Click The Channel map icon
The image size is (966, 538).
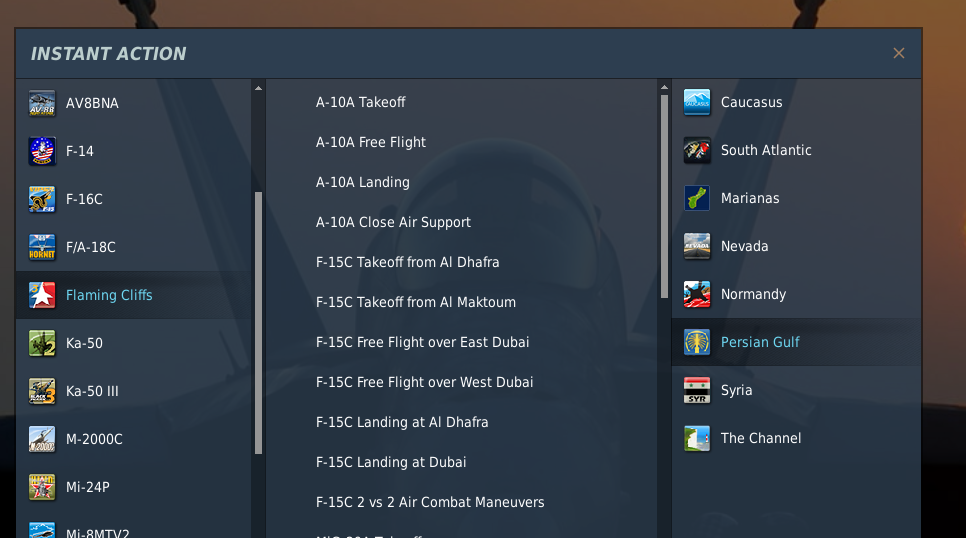click(x=697, y=439)
